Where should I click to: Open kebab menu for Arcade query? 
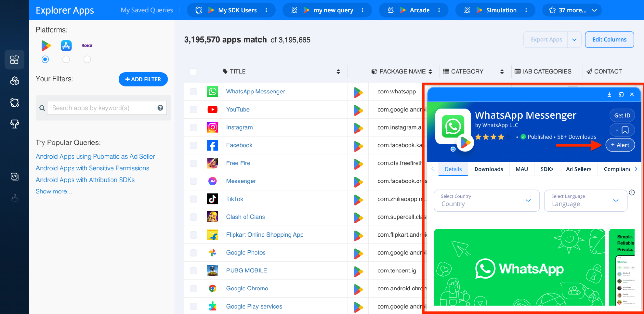(439, 10)
